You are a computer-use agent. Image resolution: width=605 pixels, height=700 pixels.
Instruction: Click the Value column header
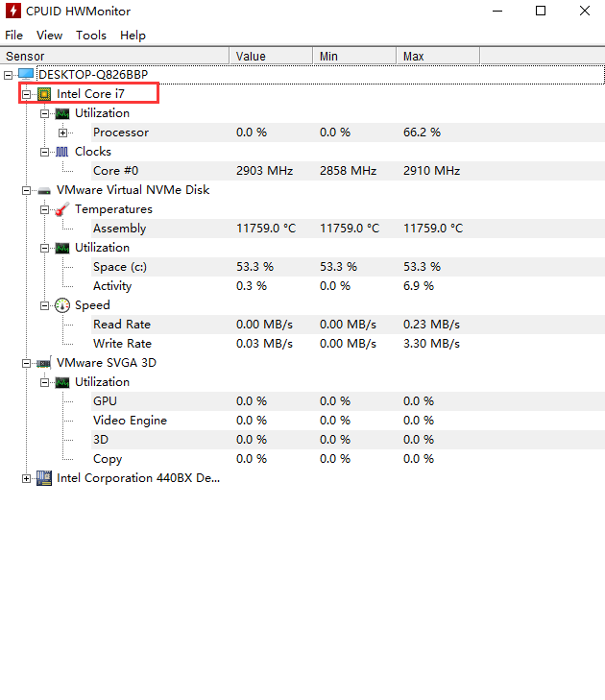point(272,56)
